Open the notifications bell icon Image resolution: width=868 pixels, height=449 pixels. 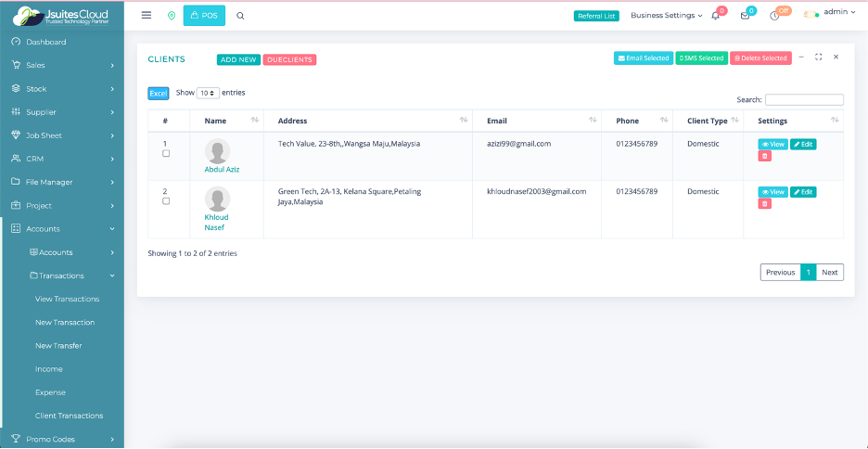(715, 16)
